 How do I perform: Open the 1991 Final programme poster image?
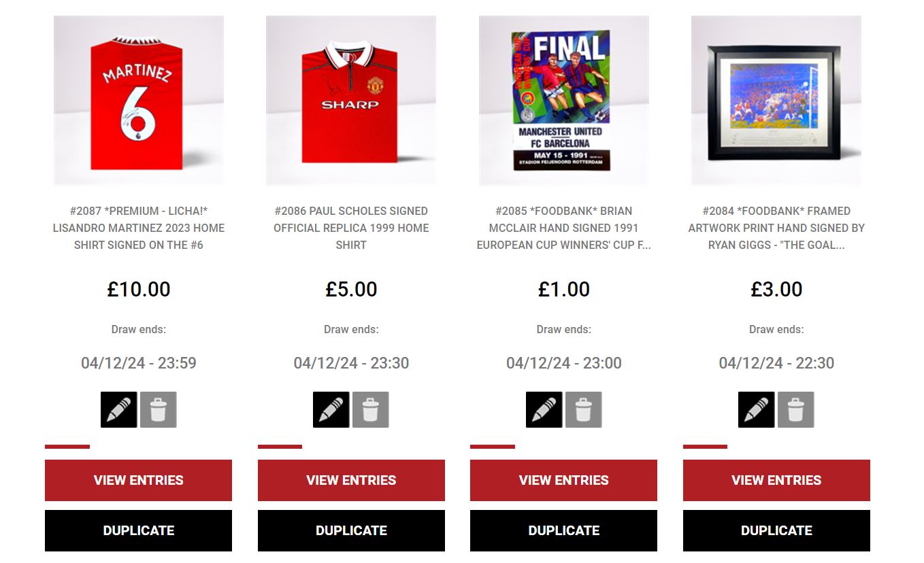tap(564, 100)
